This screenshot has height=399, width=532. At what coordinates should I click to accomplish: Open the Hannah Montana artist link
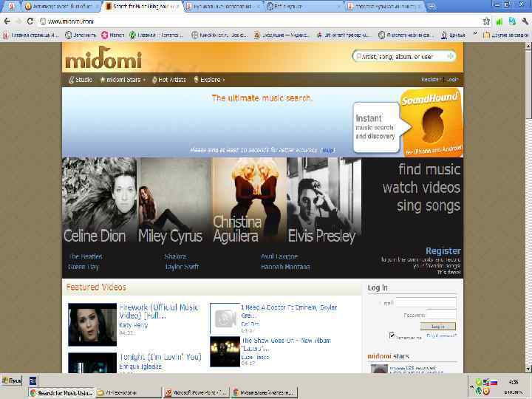coord(285,267)
